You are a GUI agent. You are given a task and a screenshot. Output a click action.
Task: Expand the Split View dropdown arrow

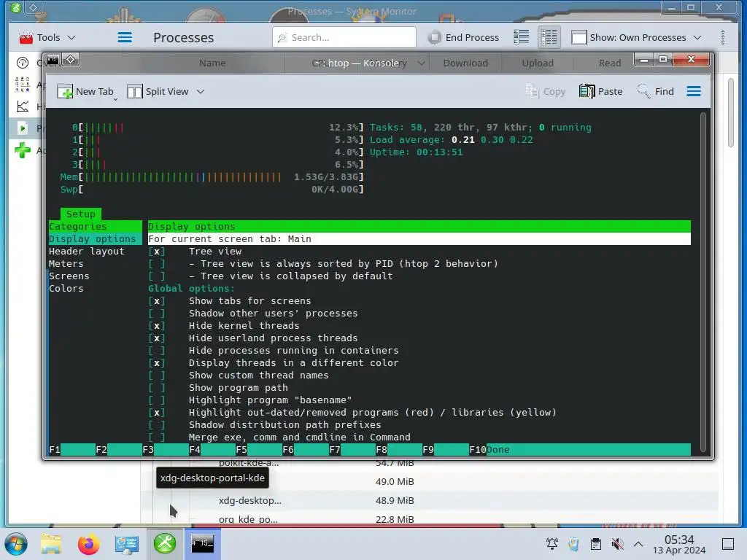point(201,91)
